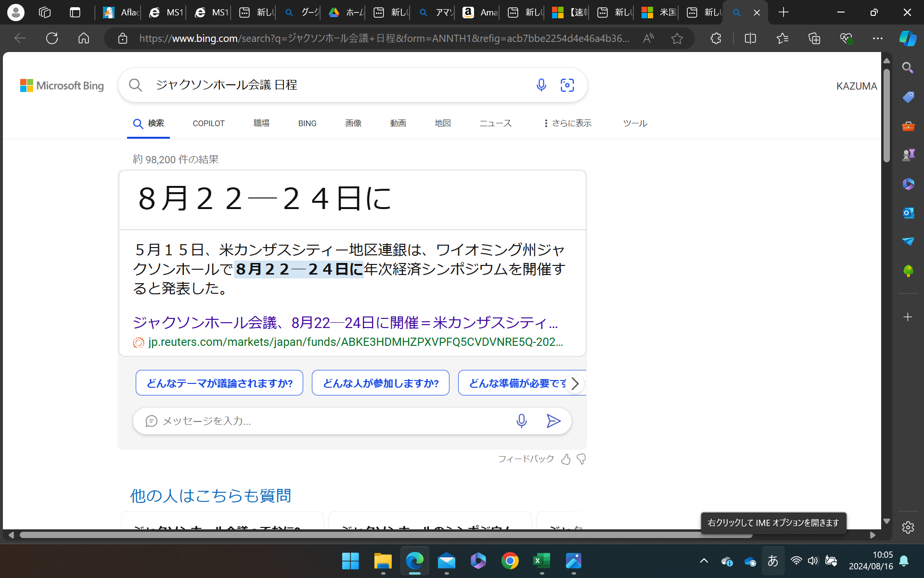
Task: Open the Favorites list icon
Action: [x=783, y=38]
